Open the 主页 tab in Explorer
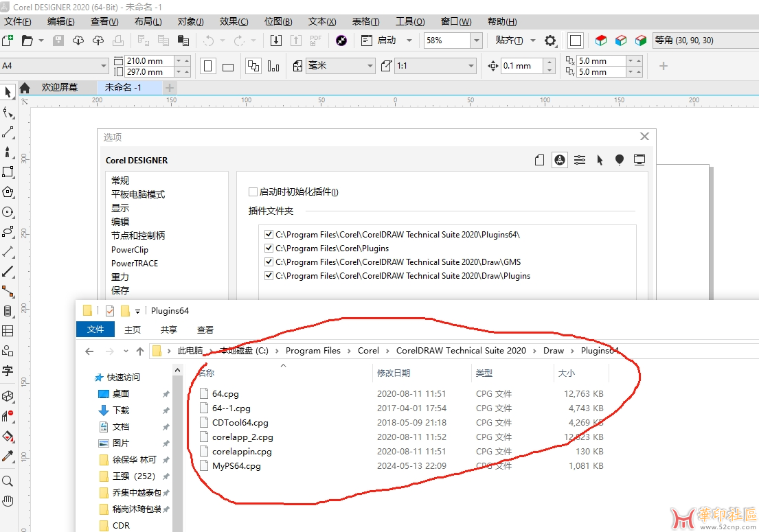Image resolution: width=759 pixels, height=532 pixels. point(133,329)
